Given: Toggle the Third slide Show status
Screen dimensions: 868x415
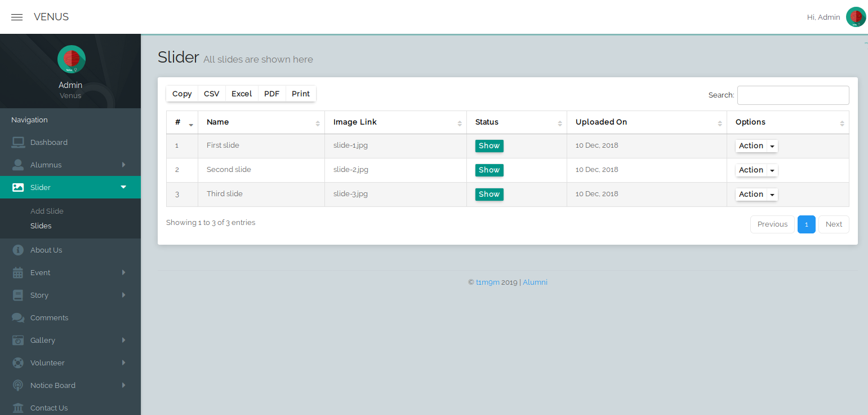Looking at the screenshot, I should tap(489, 194).
